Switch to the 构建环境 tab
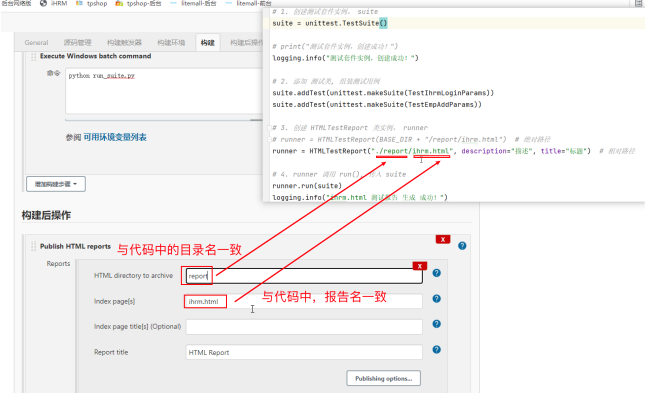 pyautogui.click(x=171, y=42)
